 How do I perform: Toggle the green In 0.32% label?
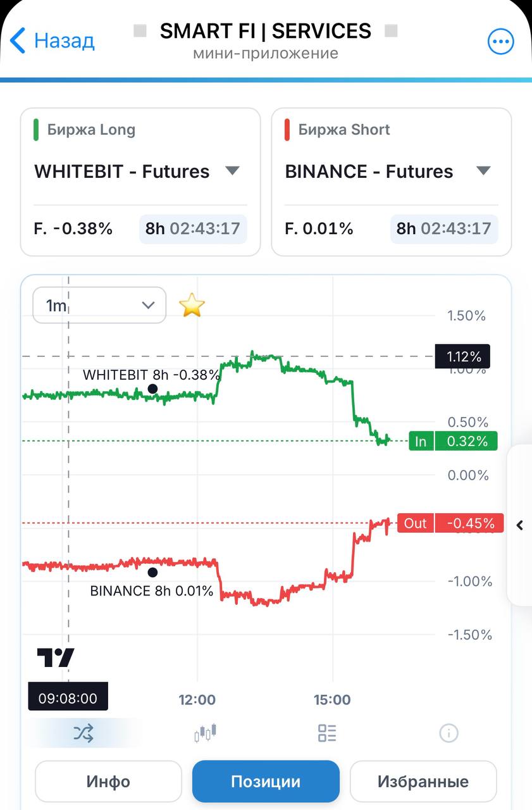[453, 441]
